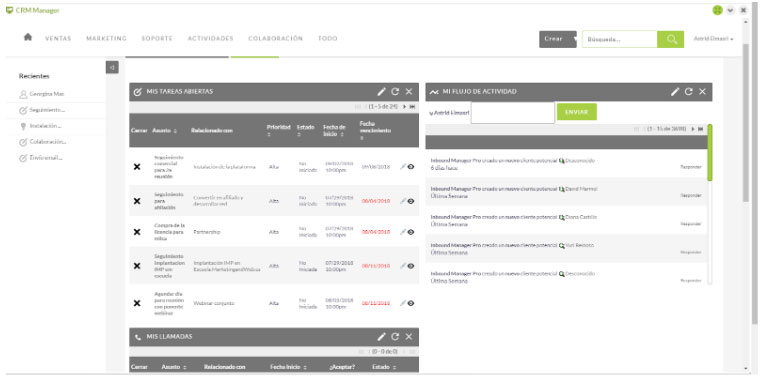Go to next page of activity stream
The width and height of the screenshot is (760, 376).
(x=693, y=129)
